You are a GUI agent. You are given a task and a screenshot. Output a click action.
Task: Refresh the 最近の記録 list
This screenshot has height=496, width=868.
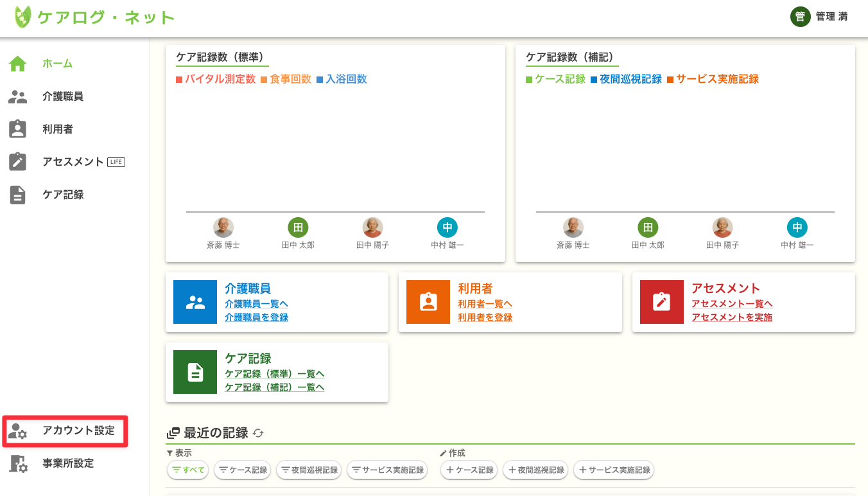pos(258,433)
